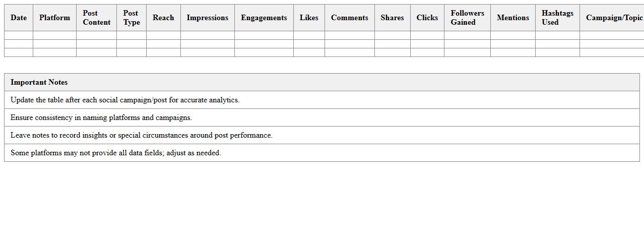Select the Hashtags Used column header
Screen dimensions: 644x245
point(557,18)
